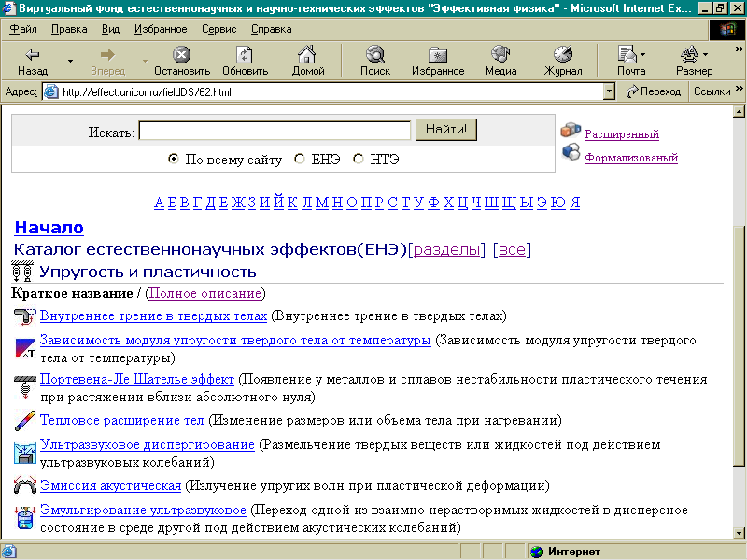Expand the Ссылки links chevron

[x=739, y=89]
